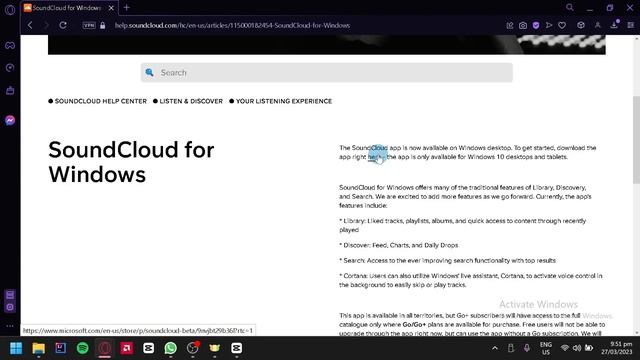Open Wi-Fi network tray icon
This screenshot has width=640, height=360.
(x=565, y=348)
